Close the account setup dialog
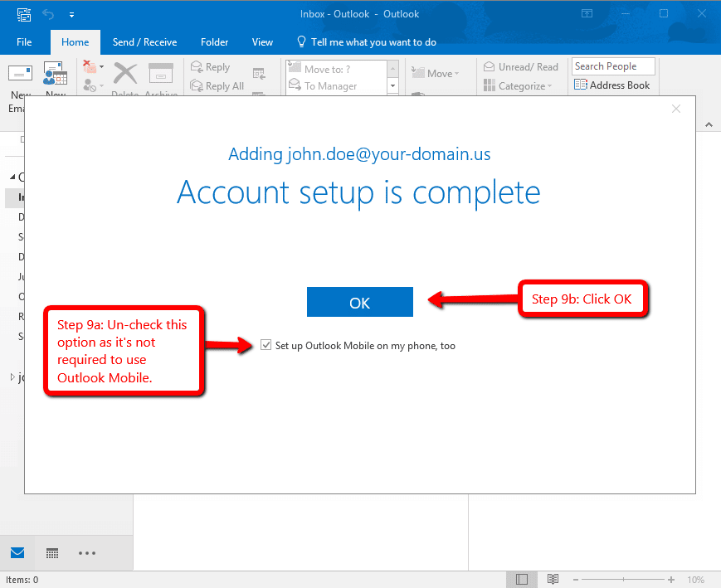 (676, 109)
